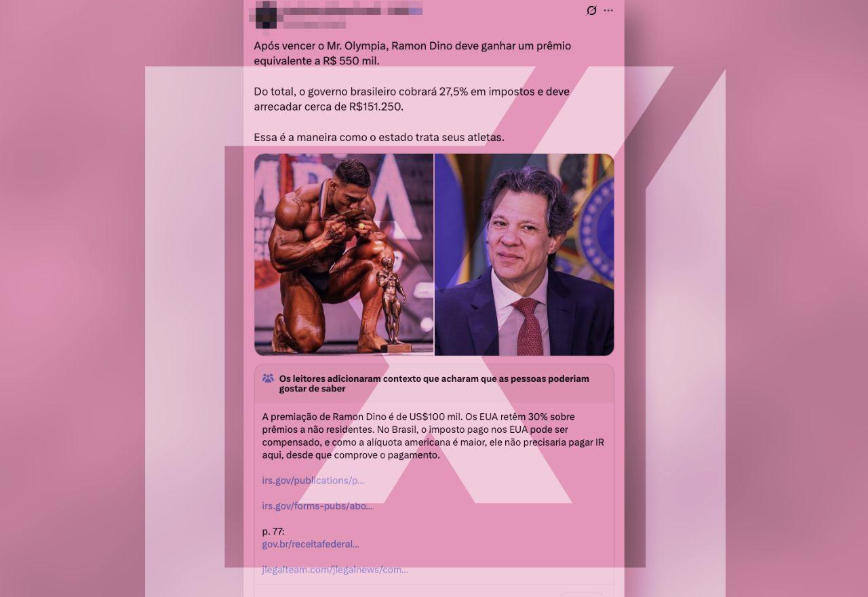868x597 pixels.
Task: Open the man in suit photo
Action: (x=524, y=254)
